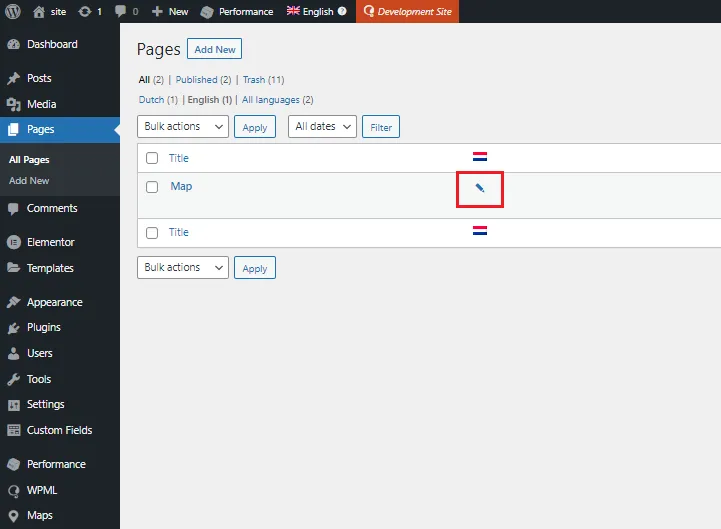Click the WordPress logo in admin bar
This screenshot has width=721, height=529.
point(13,11)
